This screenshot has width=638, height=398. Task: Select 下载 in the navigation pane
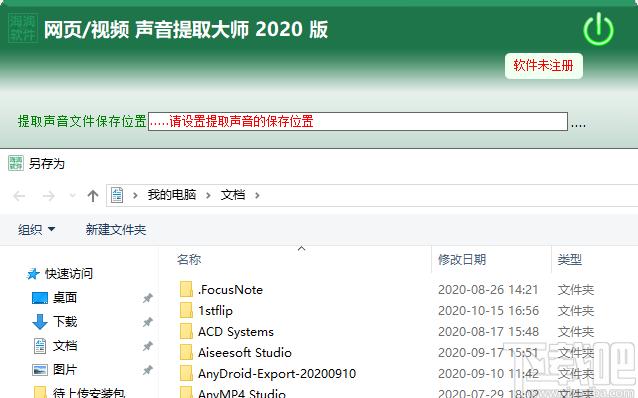click(x=65, y=322)
